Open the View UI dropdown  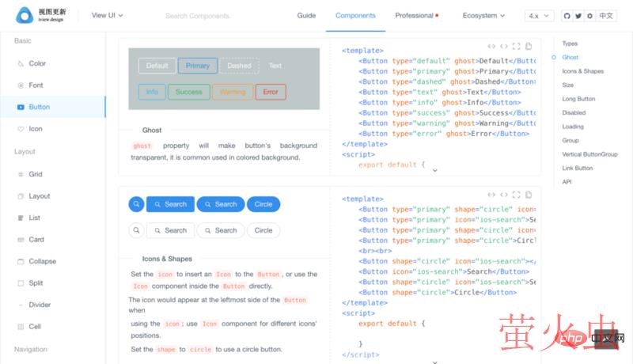(x=107, y=15)
